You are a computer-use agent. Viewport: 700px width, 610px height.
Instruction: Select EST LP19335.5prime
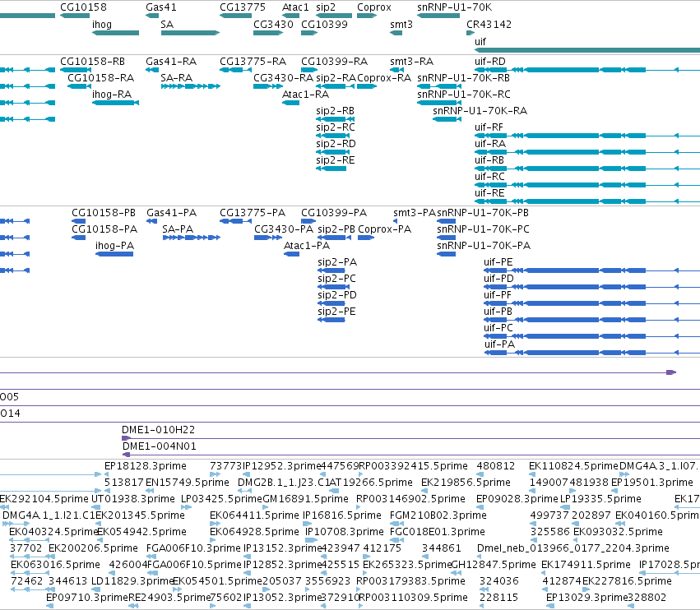tap(565, 507)
